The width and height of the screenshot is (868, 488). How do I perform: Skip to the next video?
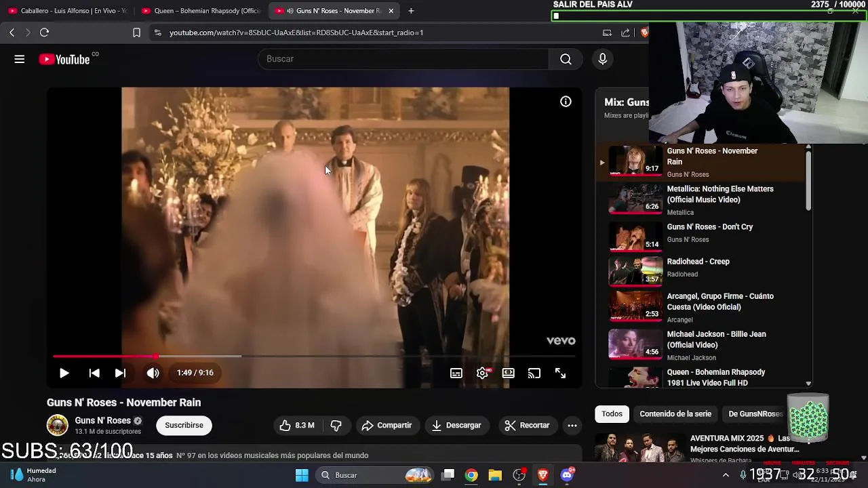120,373
